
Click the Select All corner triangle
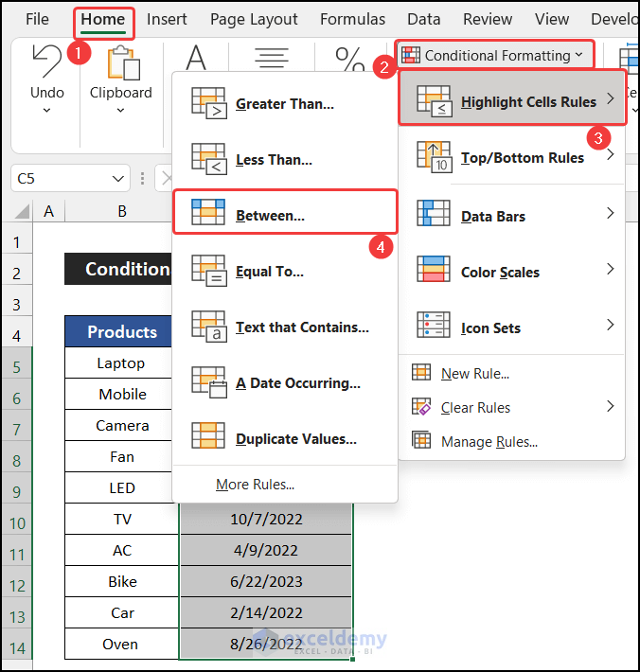coord(22,211)
